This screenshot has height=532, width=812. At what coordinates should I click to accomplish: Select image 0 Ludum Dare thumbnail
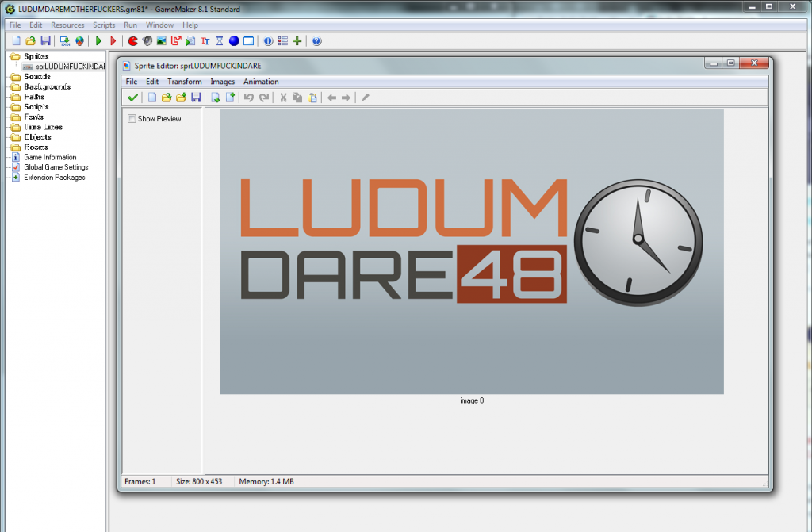(472, 252)
